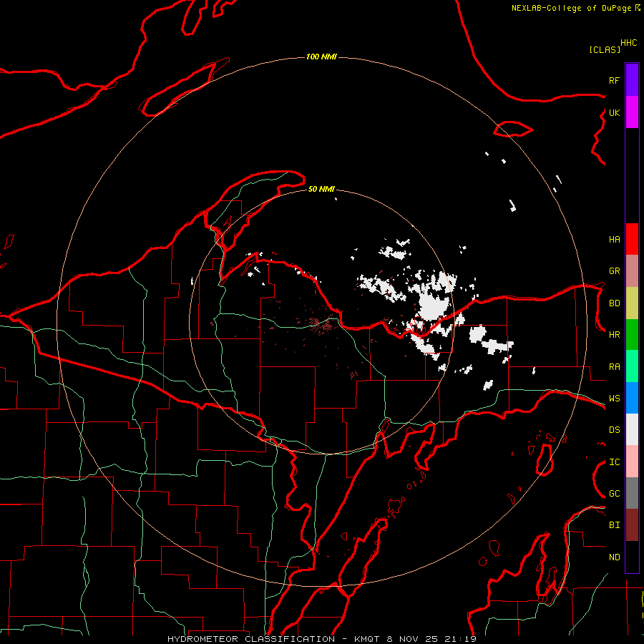644x644 pixels.
Task: Click the ND black legend swatch
Action: (632, 557)
